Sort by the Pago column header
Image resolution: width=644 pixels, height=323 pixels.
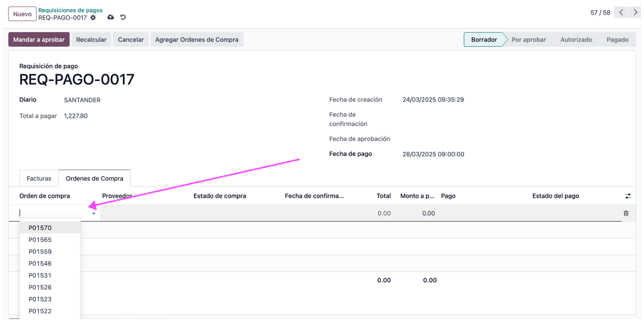coord(448,196)
